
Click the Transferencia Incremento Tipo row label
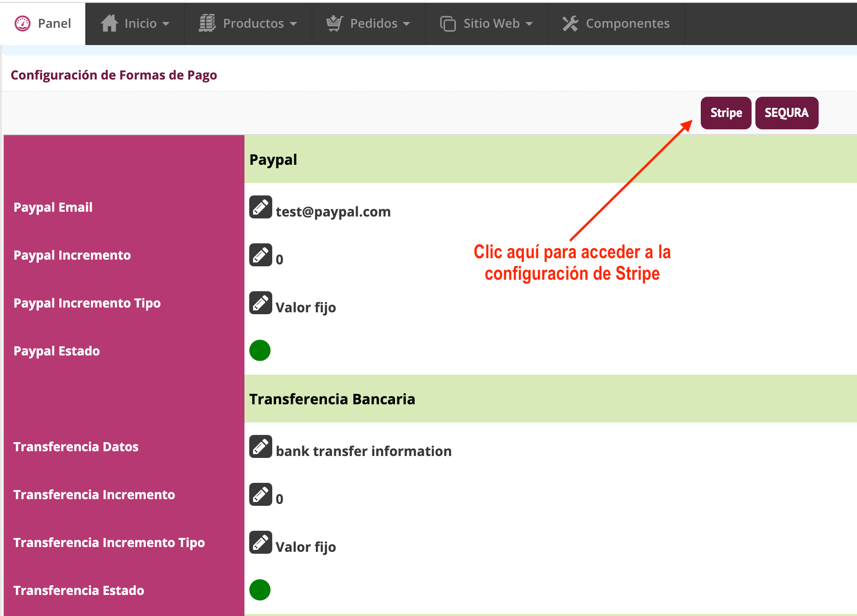[x=109, y=543]
